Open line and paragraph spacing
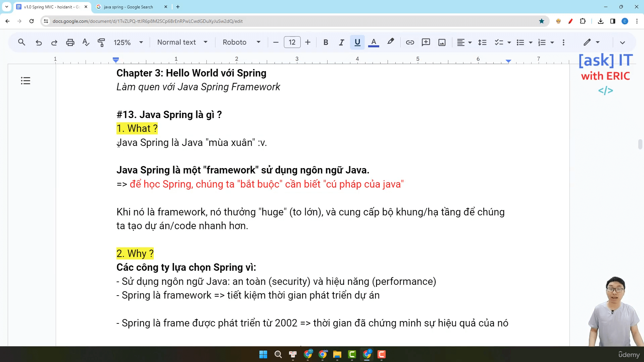Screen dimensions: 644x362 pos(482,42)
